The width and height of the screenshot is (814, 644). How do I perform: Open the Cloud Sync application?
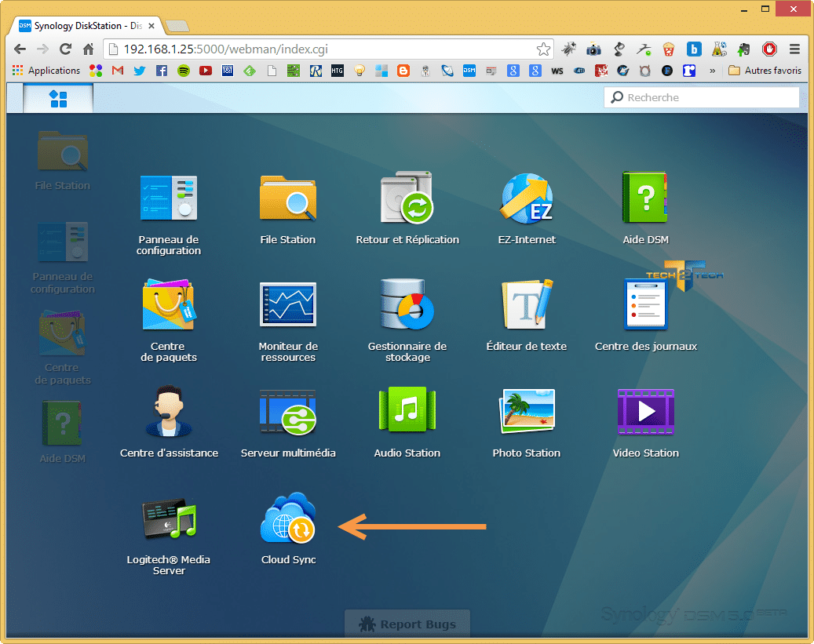[287, 518]
